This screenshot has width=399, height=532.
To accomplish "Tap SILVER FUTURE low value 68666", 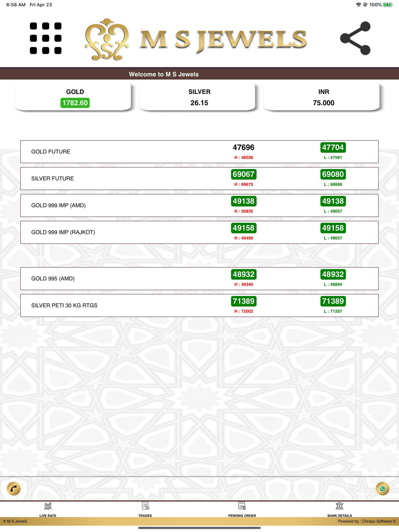I will coord(333,184).
